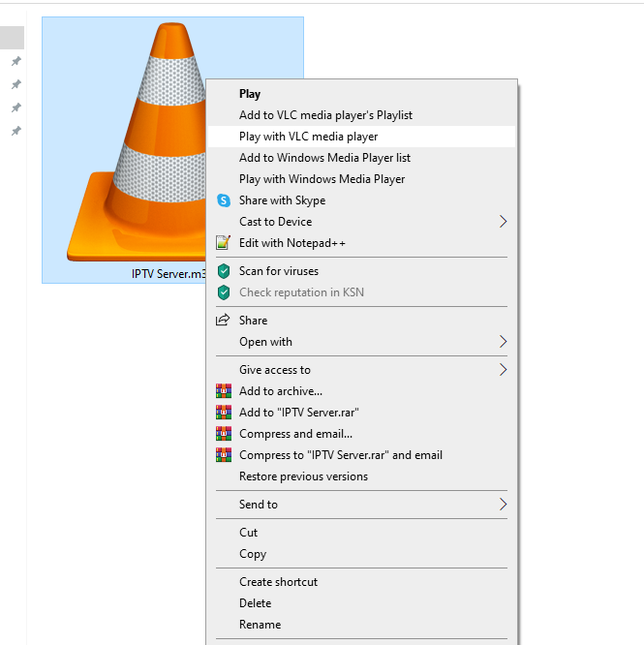The width and height of the screenshot is (644, 645).
Task: Click the Skype icon beside Share with Skype
Action: 224,200
